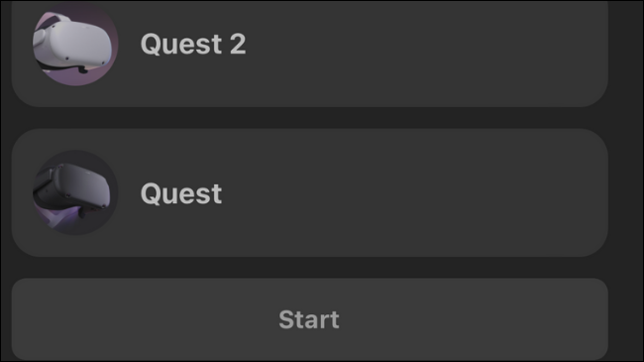Choose the Quest 2 device card
644x362 pixels.
click(x=310, y=54)
